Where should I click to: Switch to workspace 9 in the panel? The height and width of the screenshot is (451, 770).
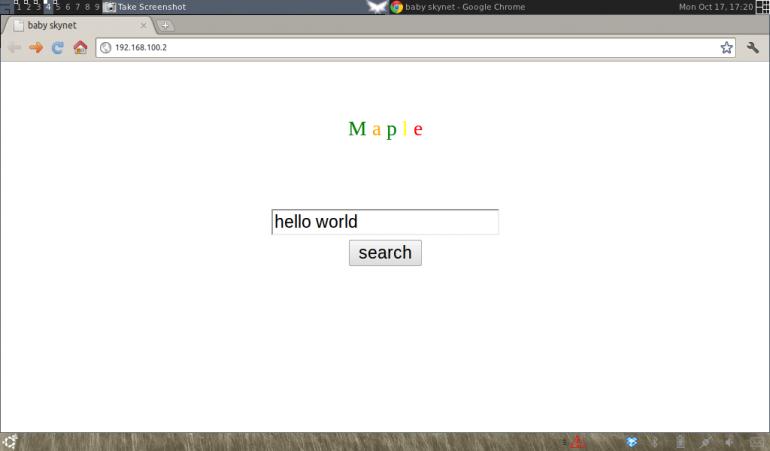coord(97,6)
